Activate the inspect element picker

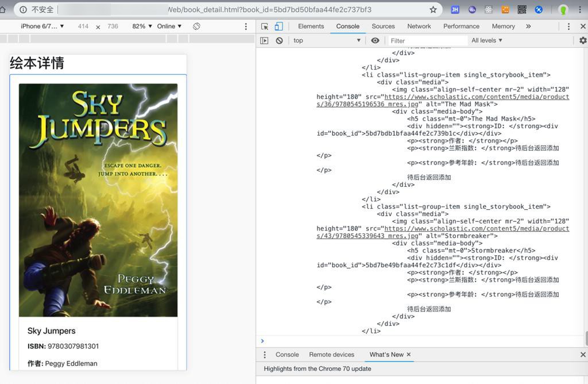[265, 26]
